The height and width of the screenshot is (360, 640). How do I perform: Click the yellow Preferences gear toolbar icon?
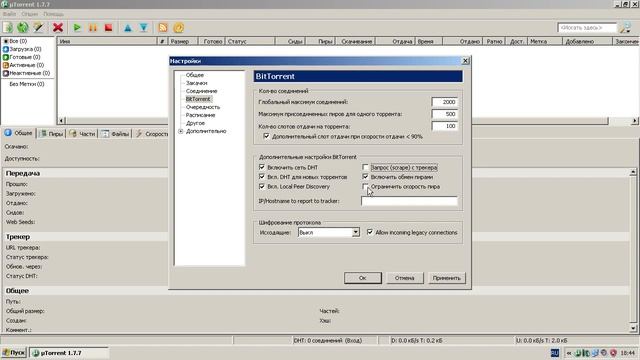coord(179,27)
